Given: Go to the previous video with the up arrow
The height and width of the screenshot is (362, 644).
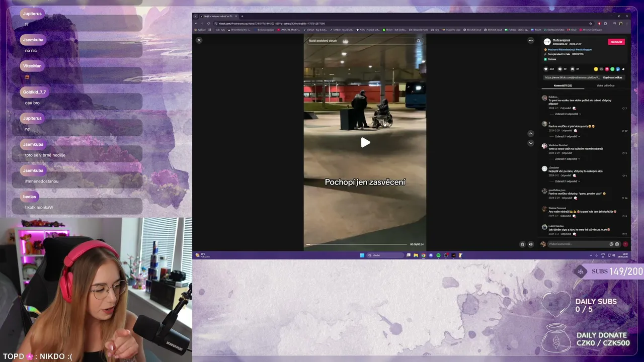Looking at the screenshot, I should click(530, 134).
